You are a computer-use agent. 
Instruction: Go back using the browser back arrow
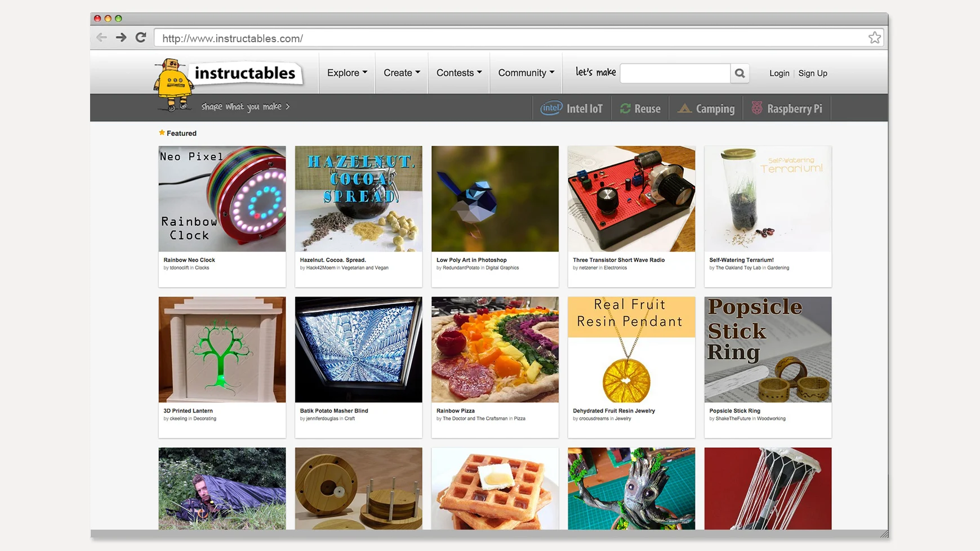101,38
